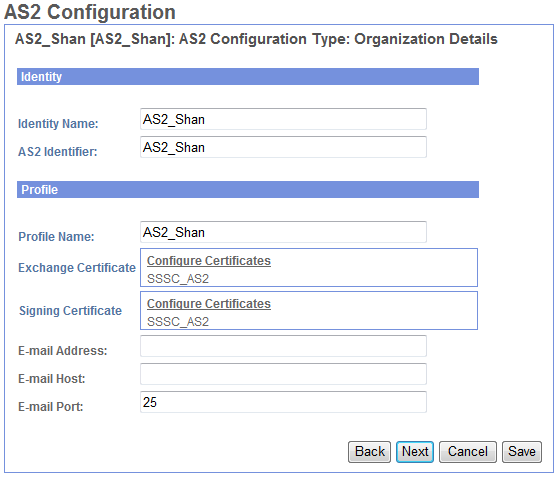Select the E-mail Port field
This screenshot has width=557, height=479.
(283, 402)
